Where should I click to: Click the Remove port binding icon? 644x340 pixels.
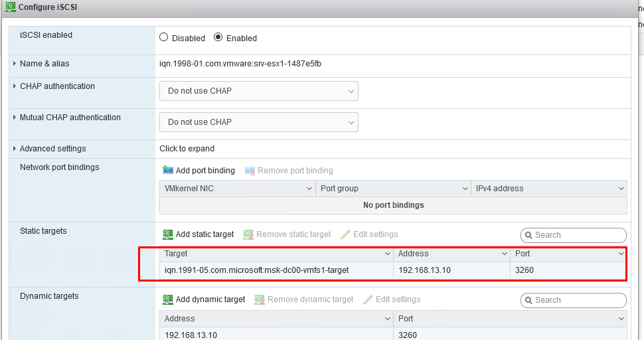tap(250, 171)
